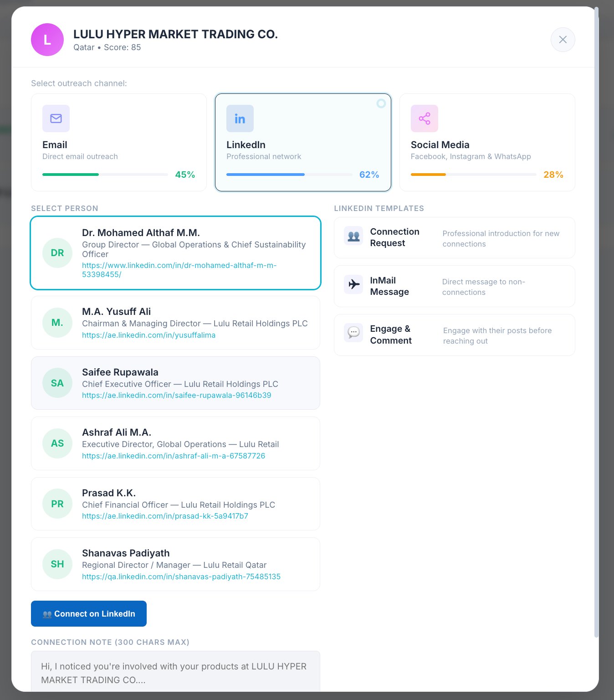Choose the Social Media outreach channel card
Image resolution: width=614 pixels, height=700 pixels.
pyautogui.click(x=487, y=142)
